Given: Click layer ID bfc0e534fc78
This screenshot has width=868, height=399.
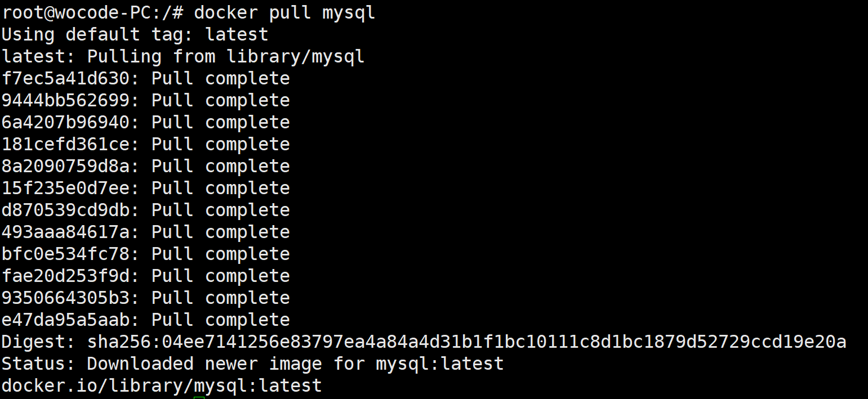Looking at the screenshot, I should [65, 254].
